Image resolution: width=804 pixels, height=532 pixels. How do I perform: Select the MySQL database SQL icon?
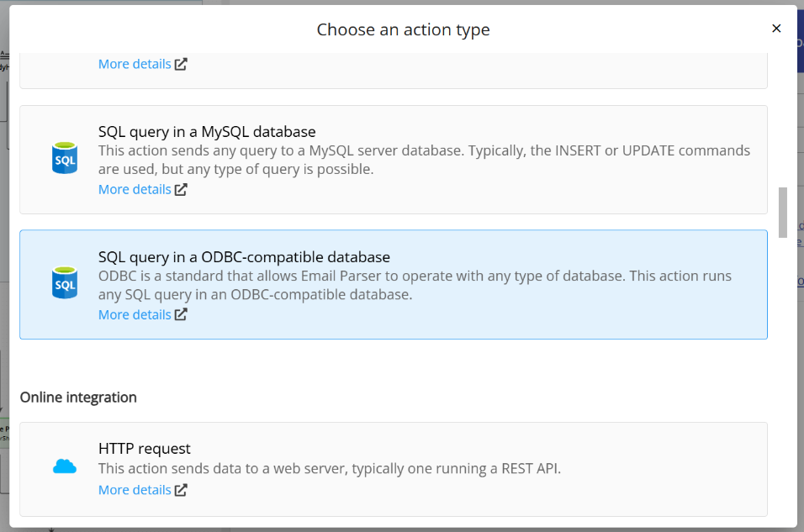pyautogui.click(x=65, y=158)
